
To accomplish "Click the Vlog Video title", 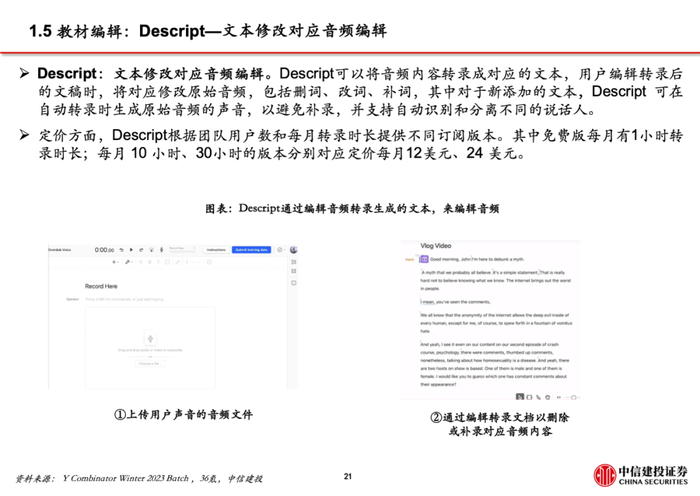I will click(x=436, y=246).
